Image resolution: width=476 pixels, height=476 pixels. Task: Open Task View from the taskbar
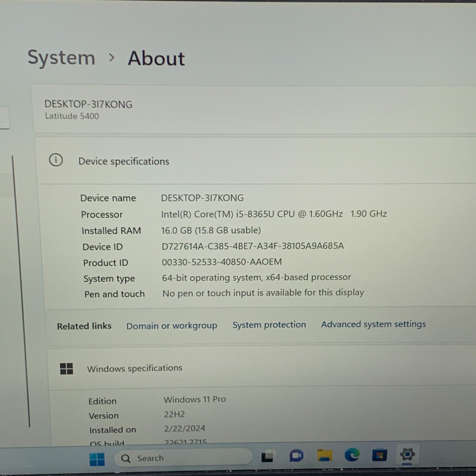click(267, 457)
